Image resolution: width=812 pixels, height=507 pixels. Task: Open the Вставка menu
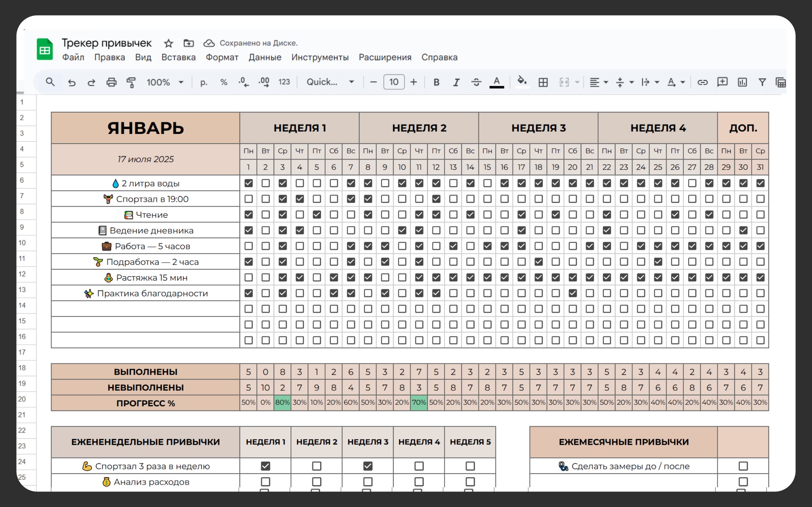(179, 57)
